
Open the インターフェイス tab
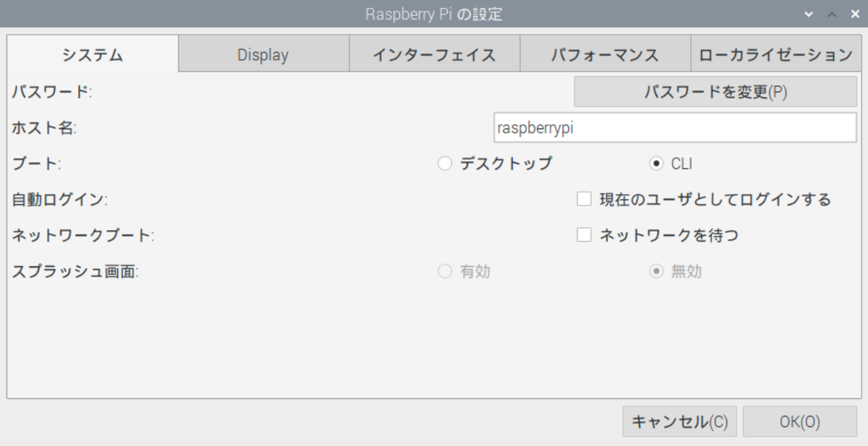point(434,53)
